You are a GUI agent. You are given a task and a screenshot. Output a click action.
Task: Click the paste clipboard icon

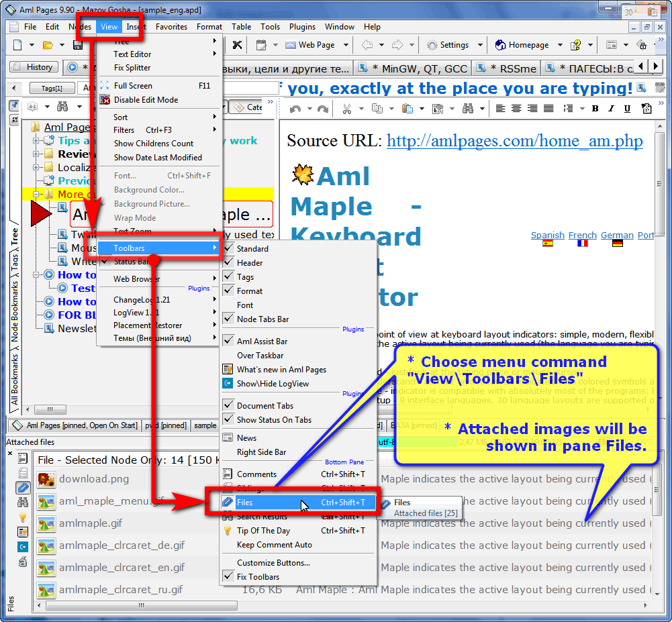pyautogui.click(x=407, y=109)
